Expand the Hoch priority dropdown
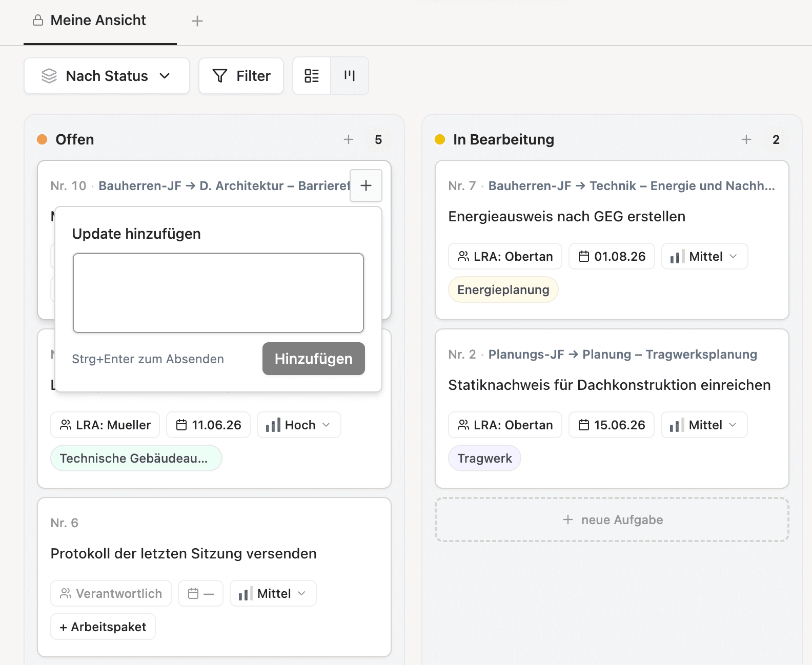Viewport: 812px width, 665px height. 299,425
